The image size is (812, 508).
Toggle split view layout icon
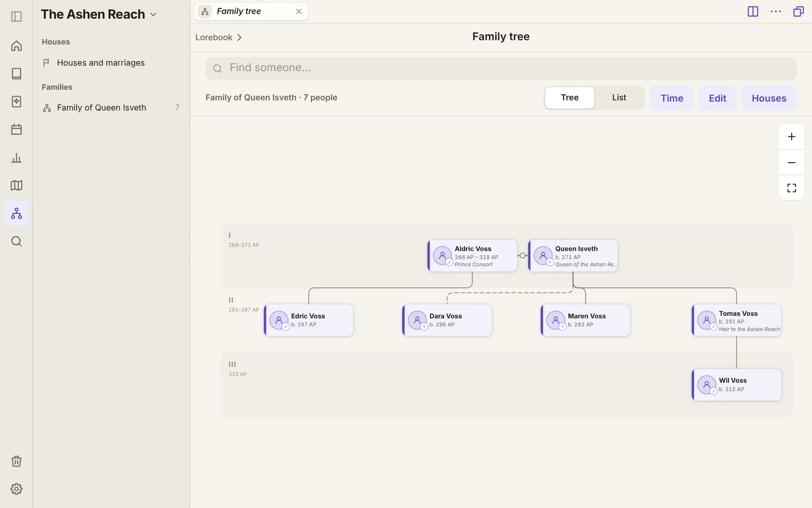[753, 11]
